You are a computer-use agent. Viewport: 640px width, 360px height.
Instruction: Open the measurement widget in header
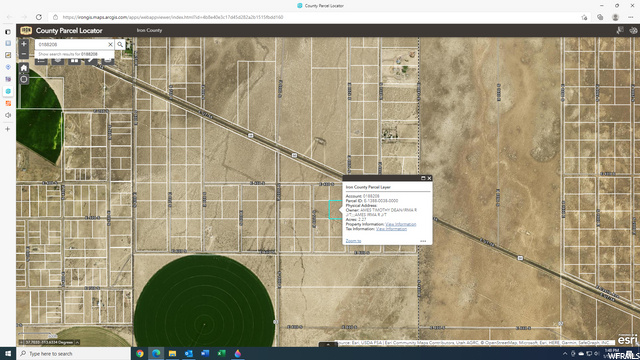tap(620, 30)
